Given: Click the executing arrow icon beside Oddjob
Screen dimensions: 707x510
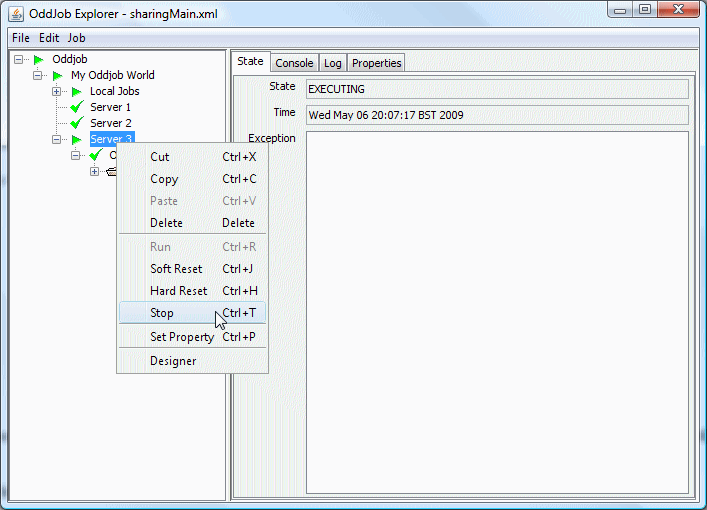Looking at the screenshot, I should (39, 60).
